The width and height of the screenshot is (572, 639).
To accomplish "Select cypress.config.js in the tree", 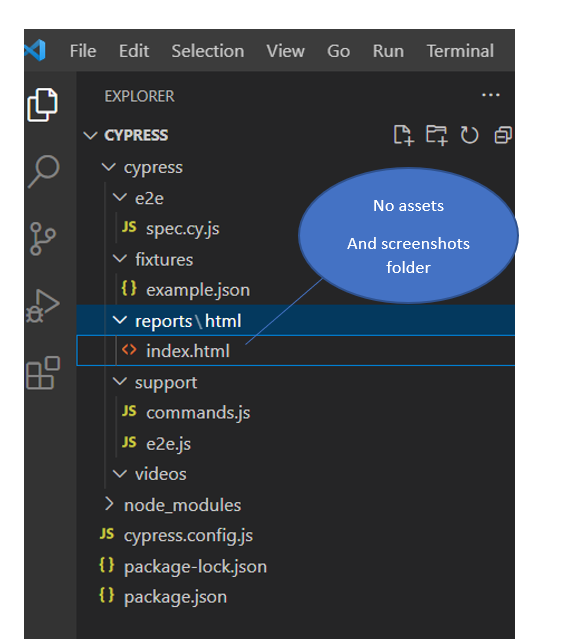I will click(x=188, y=535).
